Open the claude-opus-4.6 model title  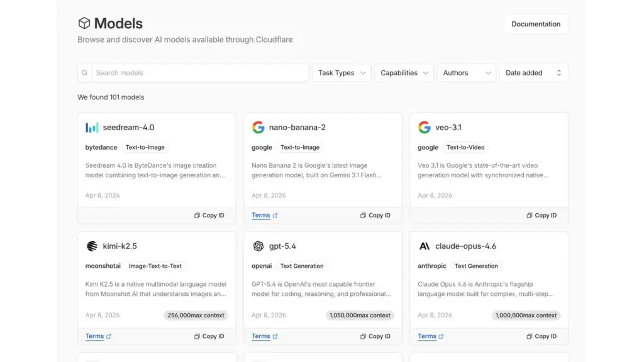[466, 246]
